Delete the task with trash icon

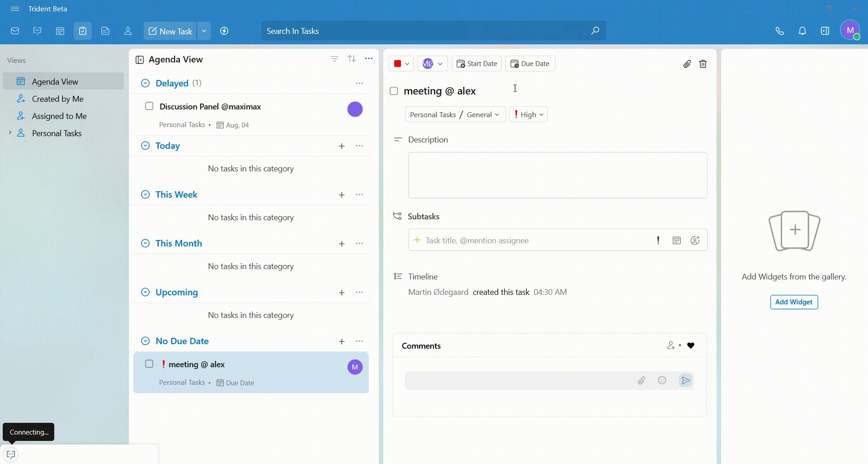pos(703,64)
